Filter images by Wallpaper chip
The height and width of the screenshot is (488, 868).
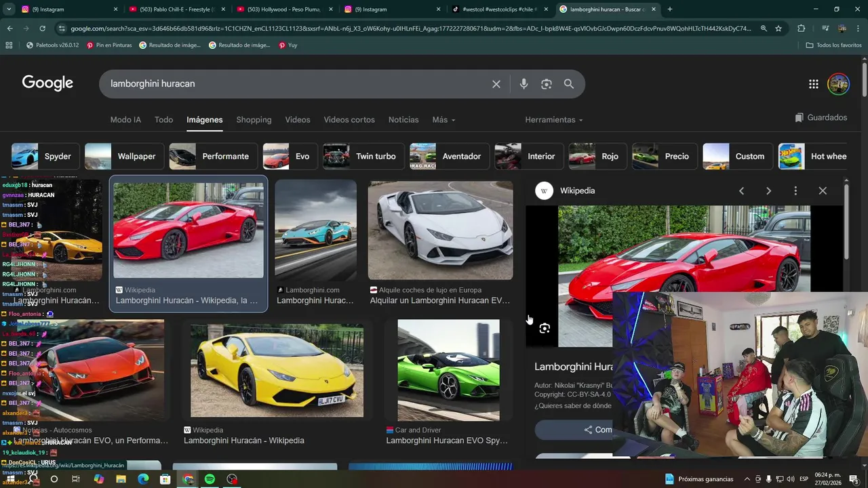point(124,157)
